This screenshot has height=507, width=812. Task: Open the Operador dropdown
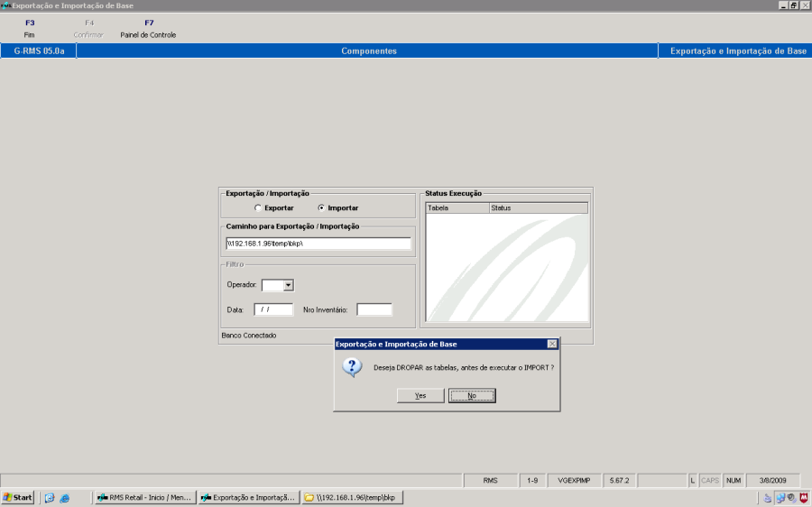tap(289, 285)
